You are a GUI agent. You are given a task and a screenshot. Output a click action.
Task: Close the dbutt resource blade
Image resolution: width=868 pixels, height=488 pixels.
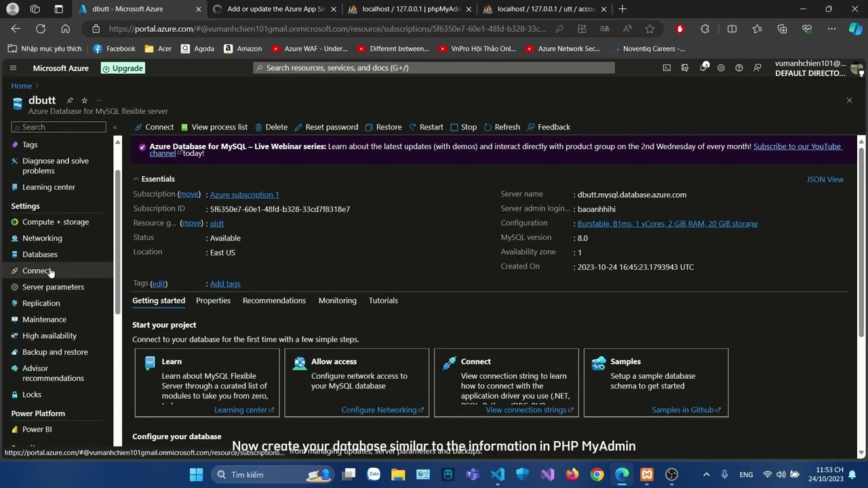click(849, 100)
